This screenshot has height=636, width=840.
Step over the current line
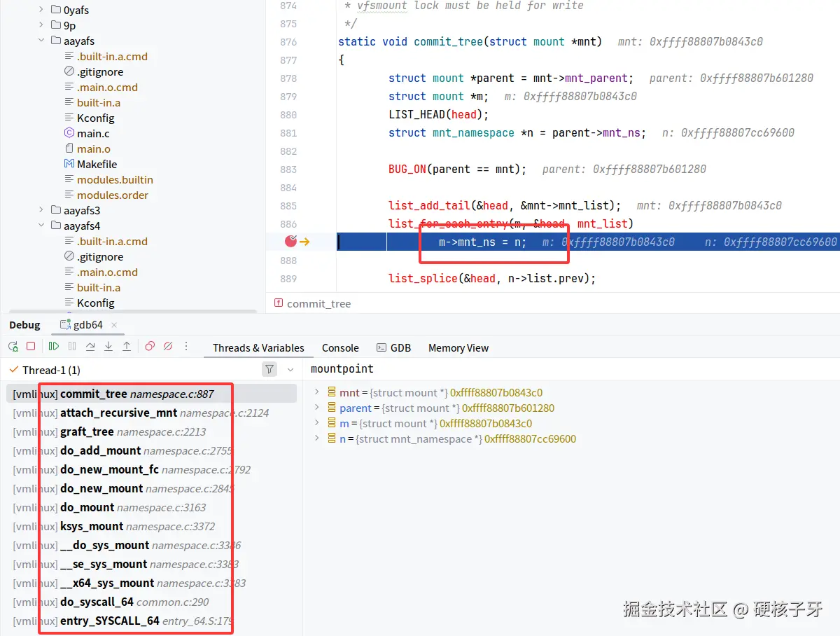(90, 346)
